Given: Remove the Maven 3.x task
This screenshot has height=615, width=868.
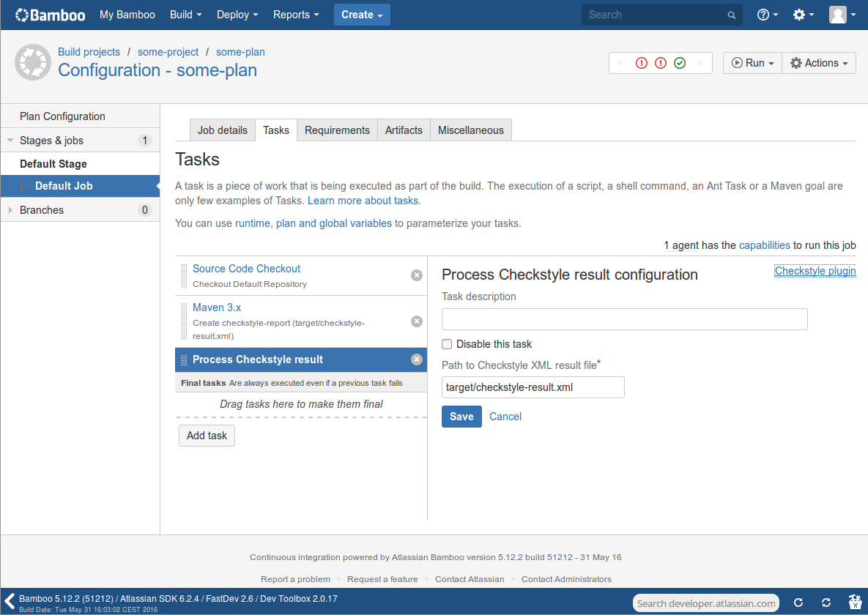Looking at the screenshot, I should point(417,321).
